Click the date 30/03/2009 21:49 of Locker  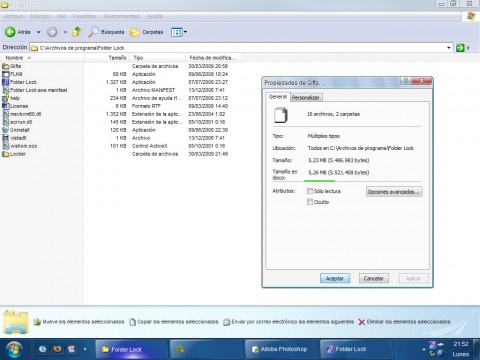pos(208,154)
